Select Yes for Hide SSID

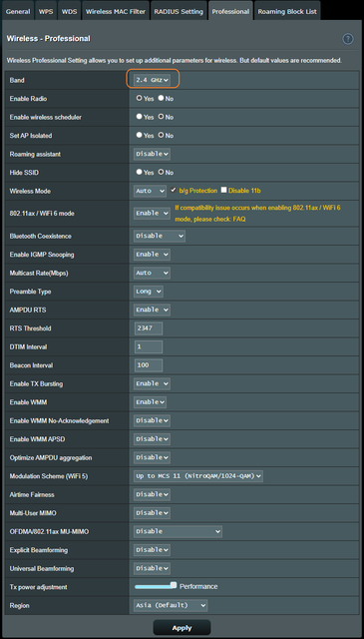140,173
